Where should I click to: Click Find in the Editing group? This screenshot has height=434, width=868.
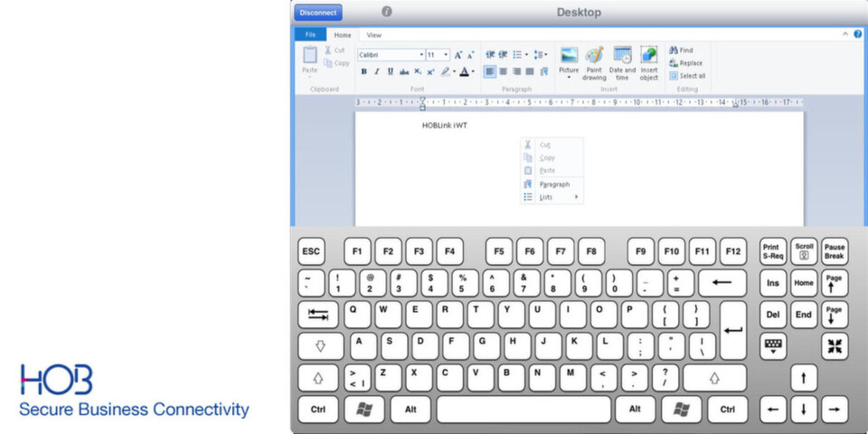pyautogui.click(x=681, y=50)
